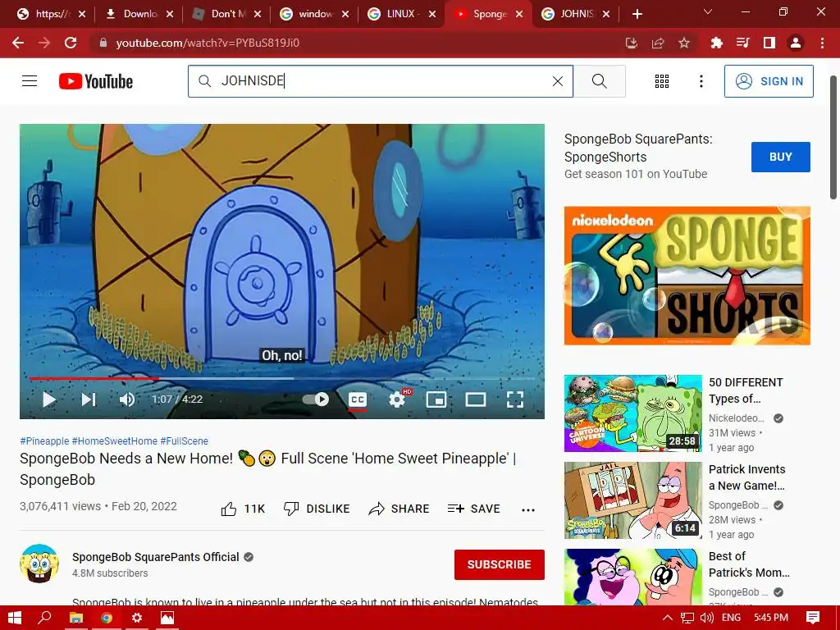Viewport: 840px width, 630px height.
Task: Share this page from address bar
Action: [x=658, y=43]
